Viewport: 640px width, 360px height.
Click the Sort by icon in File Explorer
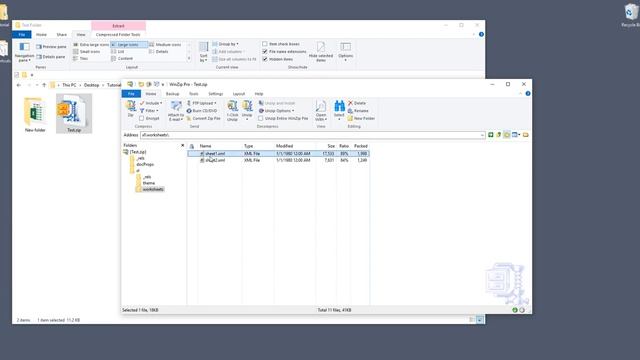click(203, 52)
